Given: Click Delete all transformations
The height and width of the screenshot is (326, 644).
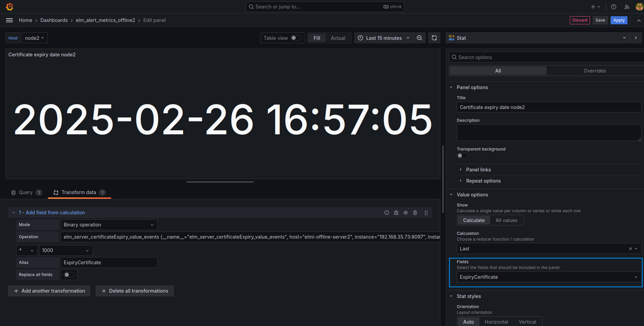Looking at the screenshot, I should (x=135, y=291).
